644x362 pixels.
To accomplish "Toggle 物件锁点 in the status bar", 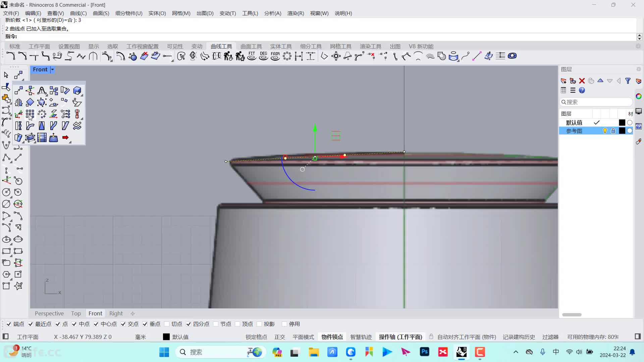I will (x=332, y=337).
